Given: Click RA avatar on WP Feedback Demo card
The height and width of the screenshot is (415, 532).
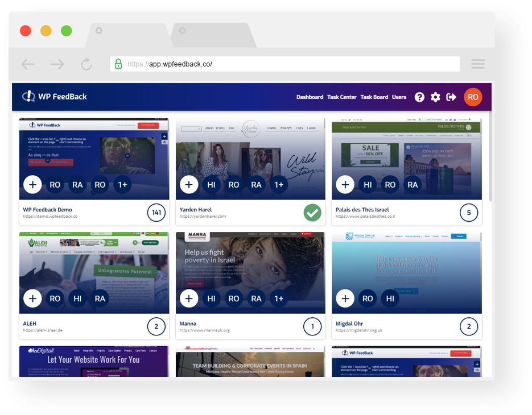Looking at the screenshot, I should tap(77, 185).
